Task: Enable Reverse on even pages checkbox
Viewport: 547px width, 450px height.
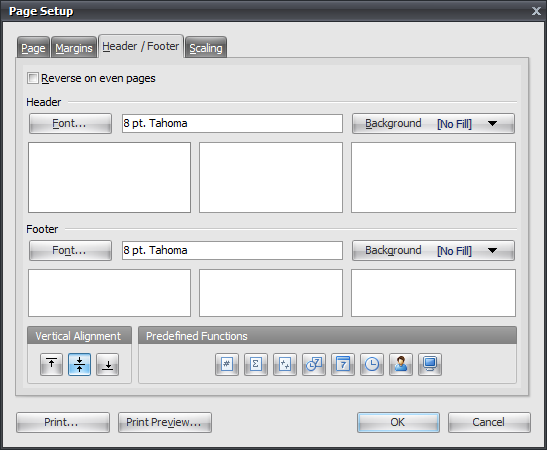Action: [33, 78]
